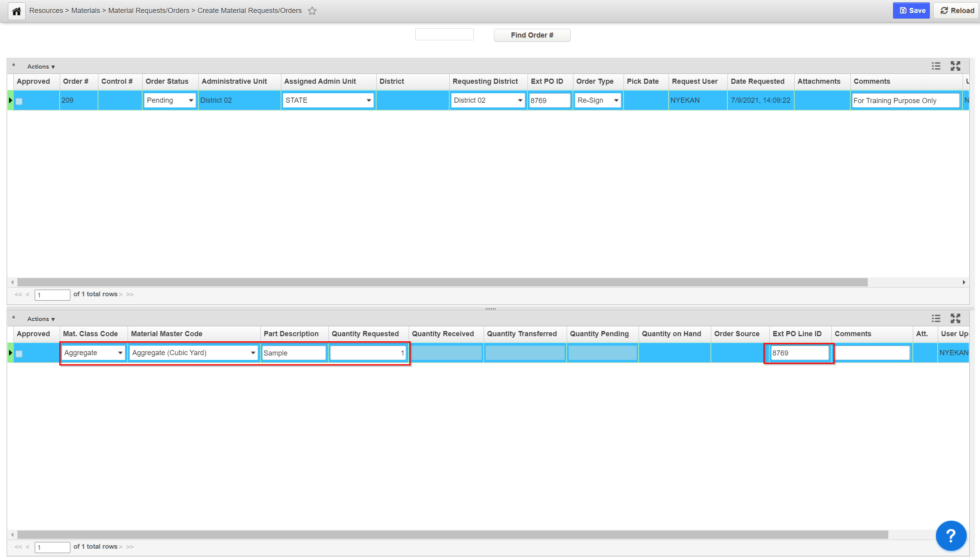This screenshot has width=980, height=557.
Task: Expand the line items grid to fullscreen
Action: coord(955,318)
